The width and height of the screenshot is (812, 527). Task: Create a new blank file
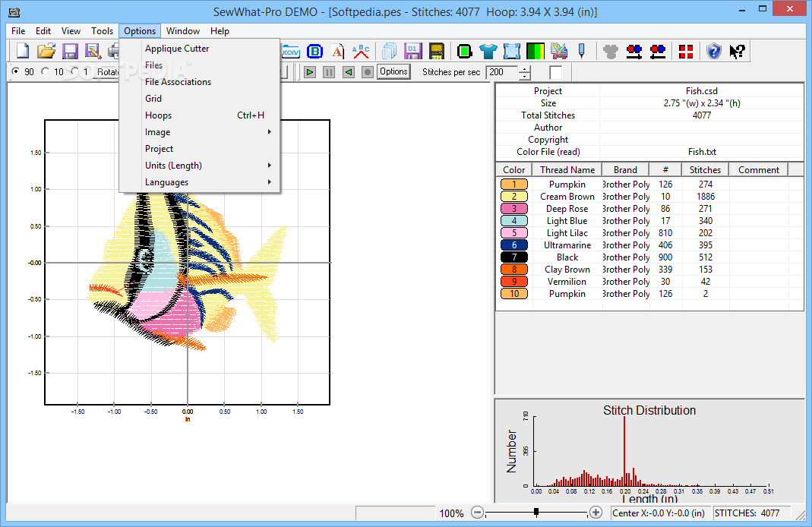click(23, 51)
